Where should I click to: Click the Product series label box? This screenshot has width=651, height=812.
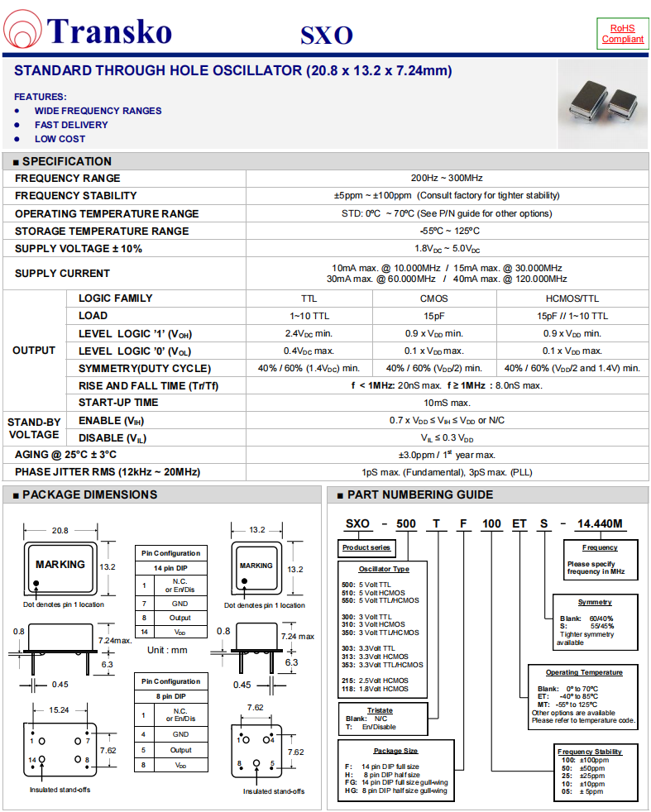click(x=367, y=547)
